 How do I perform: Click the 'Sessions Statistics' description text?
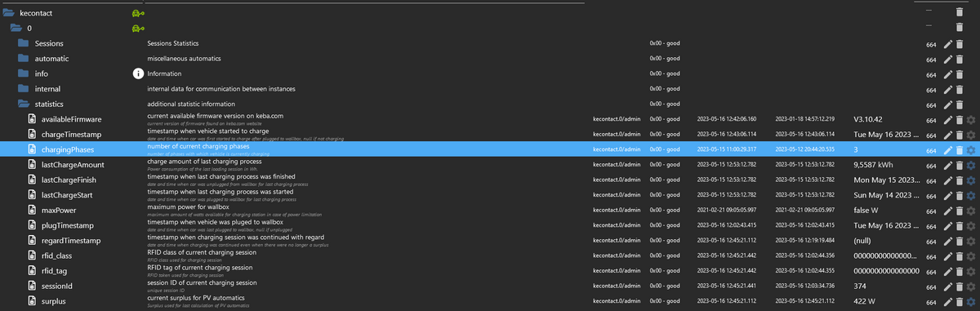click(172, 44)
